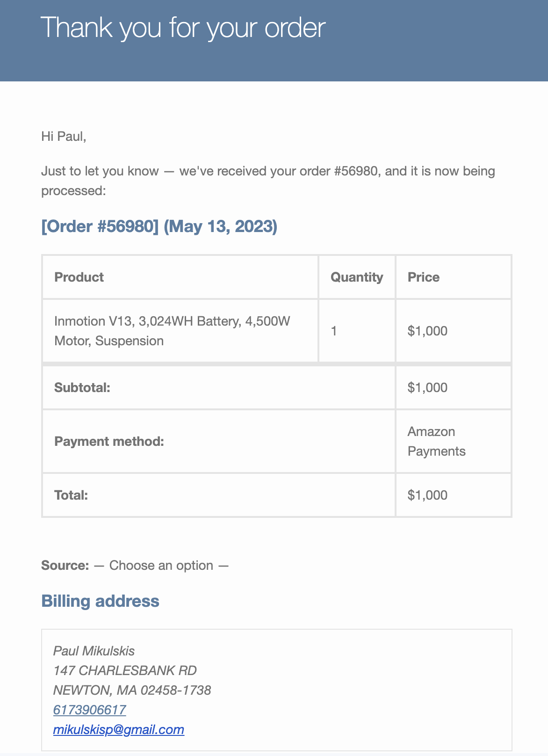Click the Total label in the table
This screenshot has width=548, height=756.
pos(71,495)
